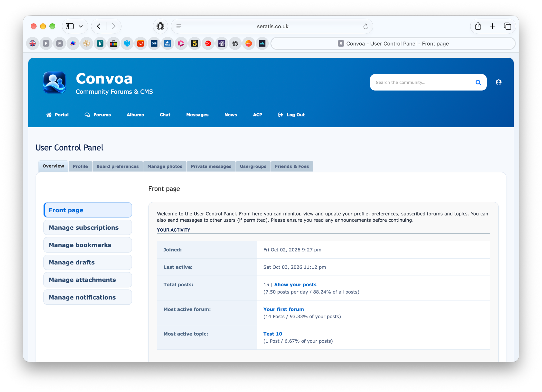Open the Your first forum link
542x392 pixels.
coord(283,309)
